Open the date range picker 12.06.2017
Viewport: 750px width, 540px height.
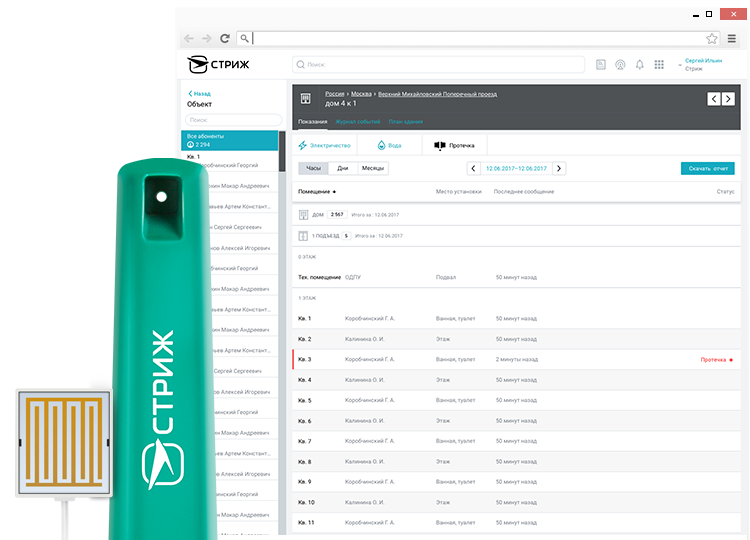click(x=516, y=168)
